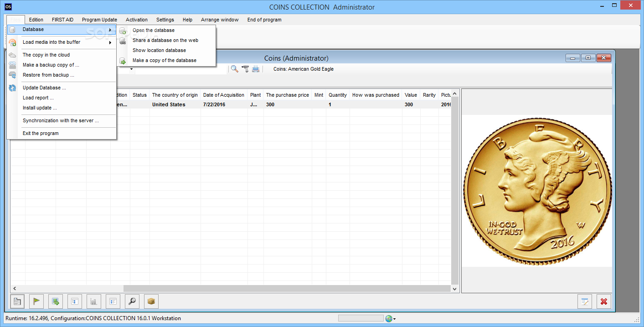Open the Arrange window menu

(220, 20)
